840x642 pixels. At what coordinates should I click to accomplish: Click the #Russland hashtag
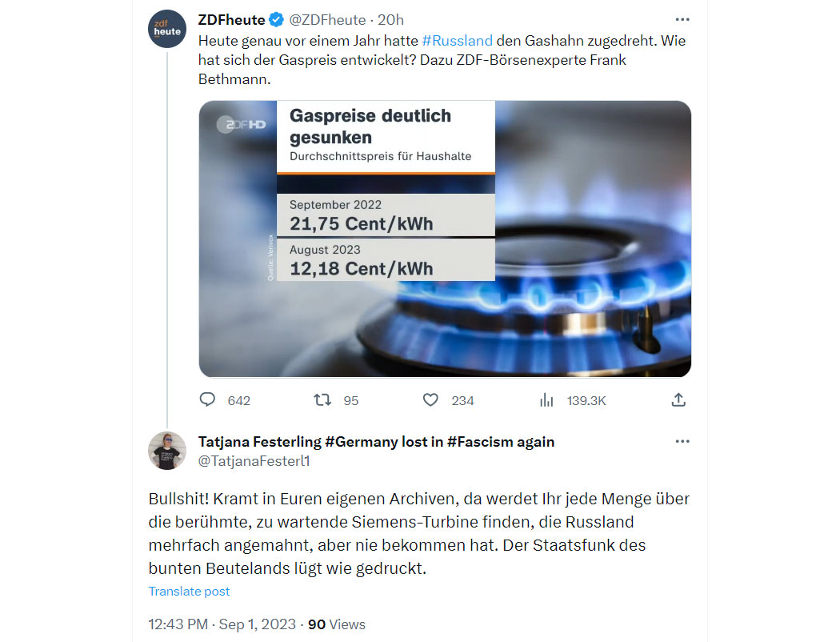[457, 41]
